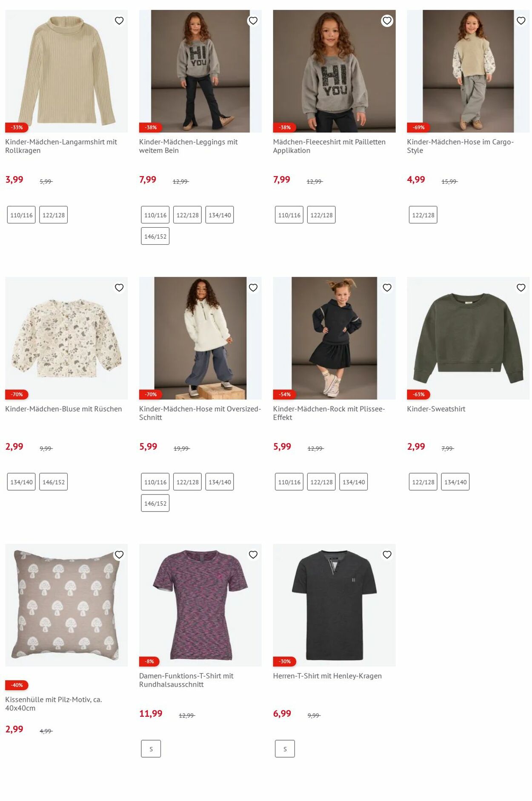Click heart icon on Kissenhülle mit Pilz-Motiv

click(119, 555)
